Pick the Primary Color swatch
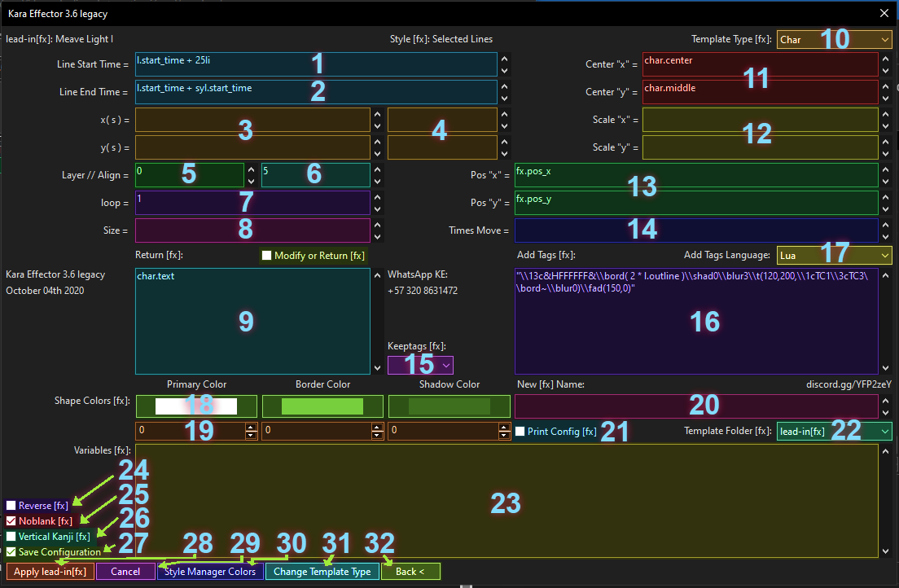 pos(196,406)
